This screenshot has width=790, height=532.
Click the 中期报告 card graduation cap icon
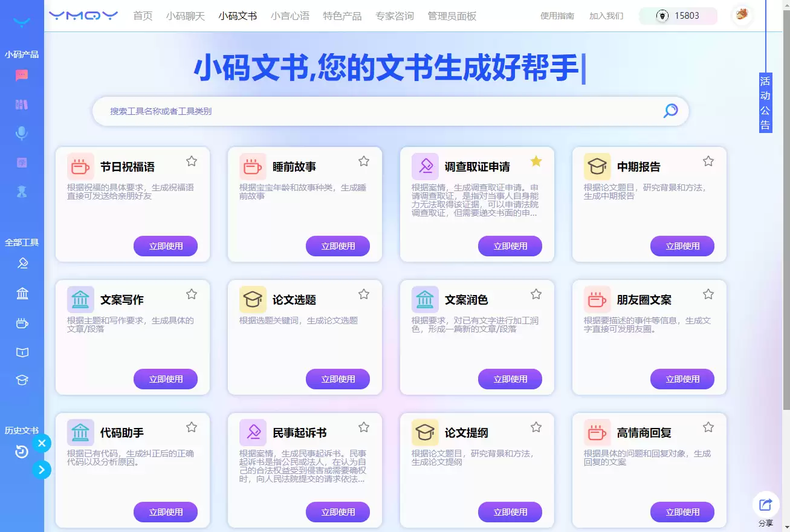coord(597,166)
